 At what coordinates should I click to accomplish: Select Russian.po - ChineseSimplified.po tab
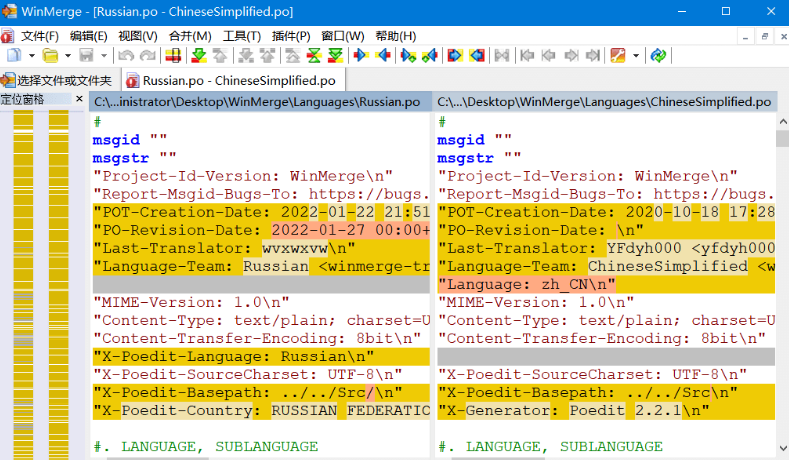(x=232, y=81)
